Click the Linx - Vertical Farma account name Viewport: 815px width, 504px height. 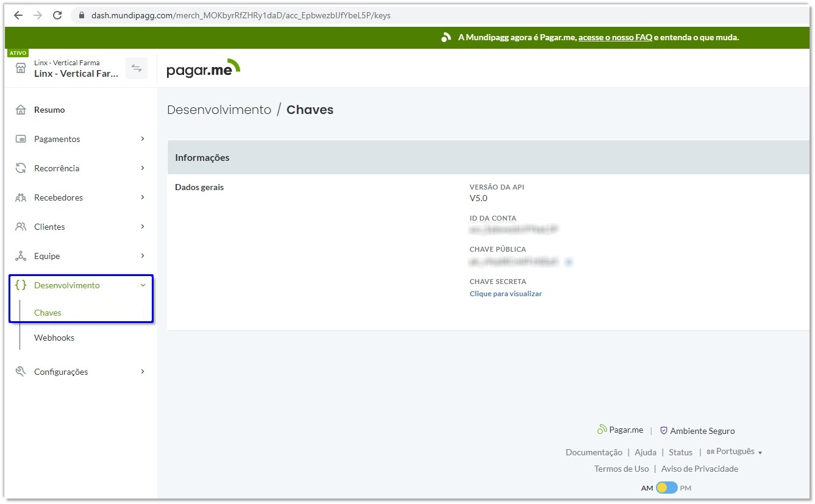tap(76, 73)
